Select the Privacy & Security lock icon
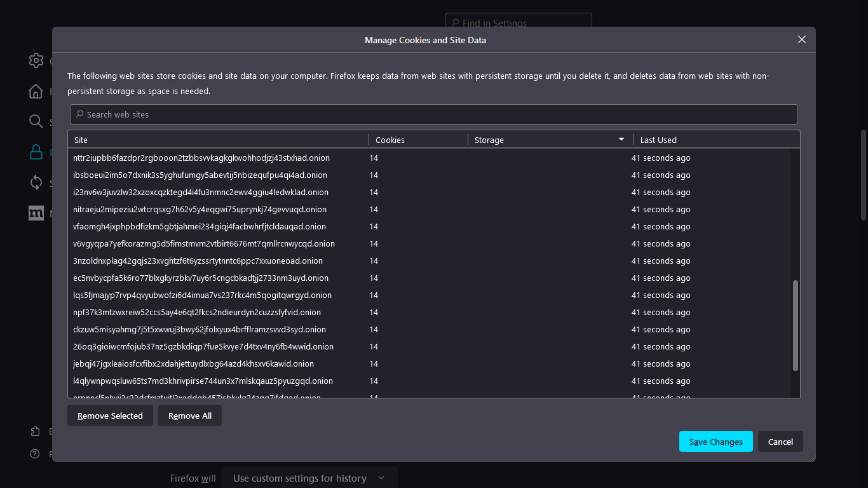 [36, 152]
